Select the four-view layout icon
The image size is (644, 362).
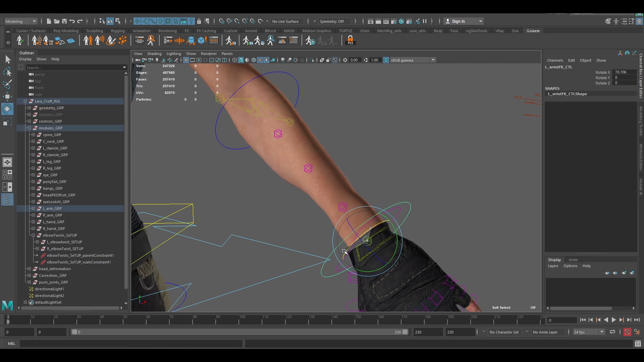pyautogui.click(x=7, y=175)
